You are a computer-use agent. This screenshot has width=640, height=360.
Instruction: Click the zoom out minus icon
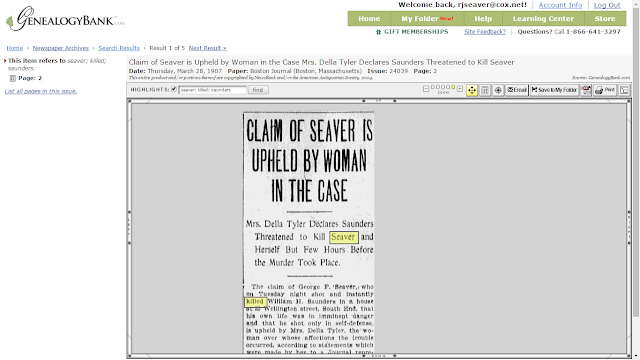(426, 89)
